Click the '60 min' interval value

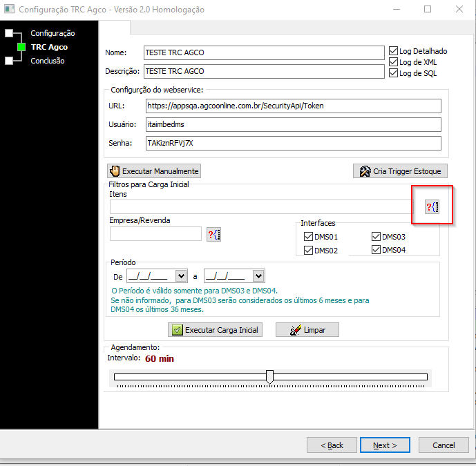pos(160,358)
